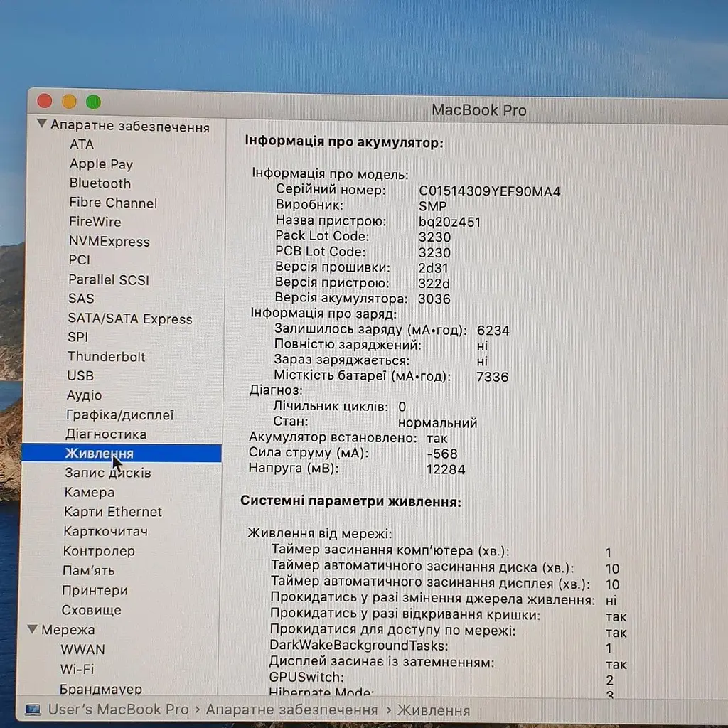Click the Мережа section label
Viewport: 728px width, 728px height.
coord(68,630)
